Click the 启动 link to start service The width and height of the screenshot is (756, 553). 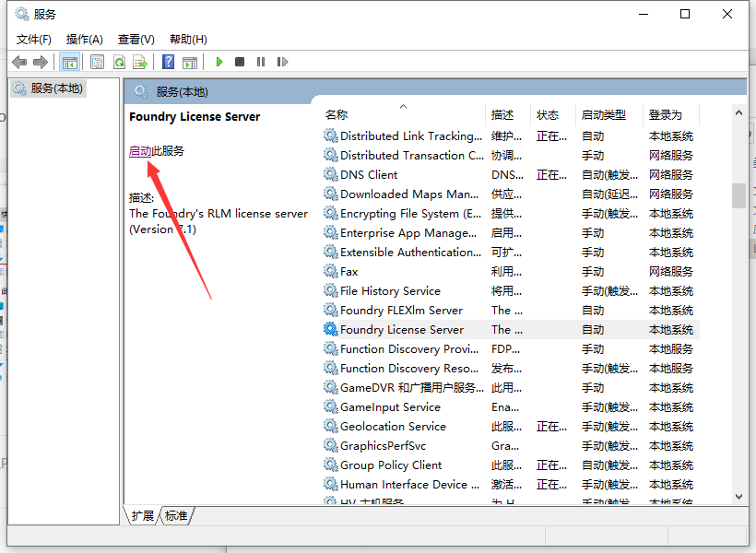140,150
